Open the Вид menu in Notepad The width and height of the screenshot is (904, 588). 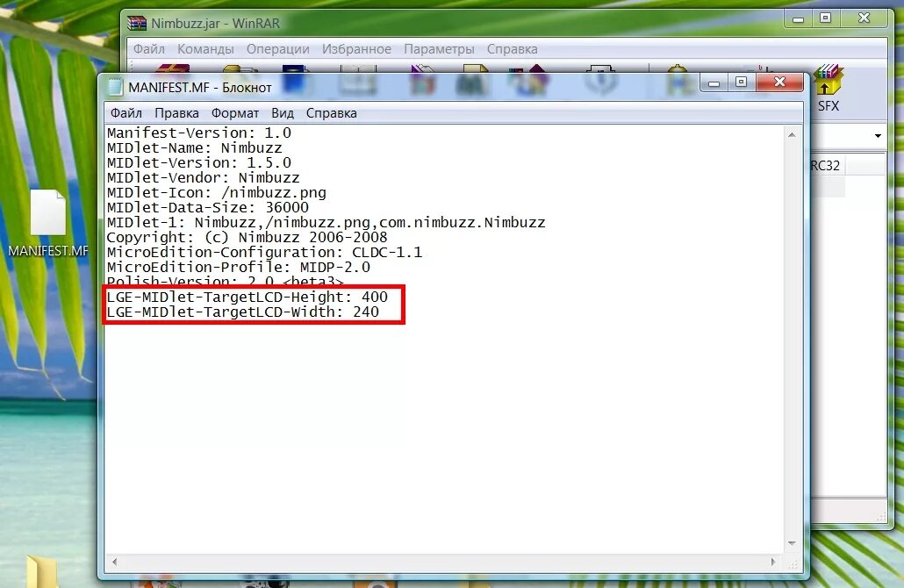pos(283,113)
